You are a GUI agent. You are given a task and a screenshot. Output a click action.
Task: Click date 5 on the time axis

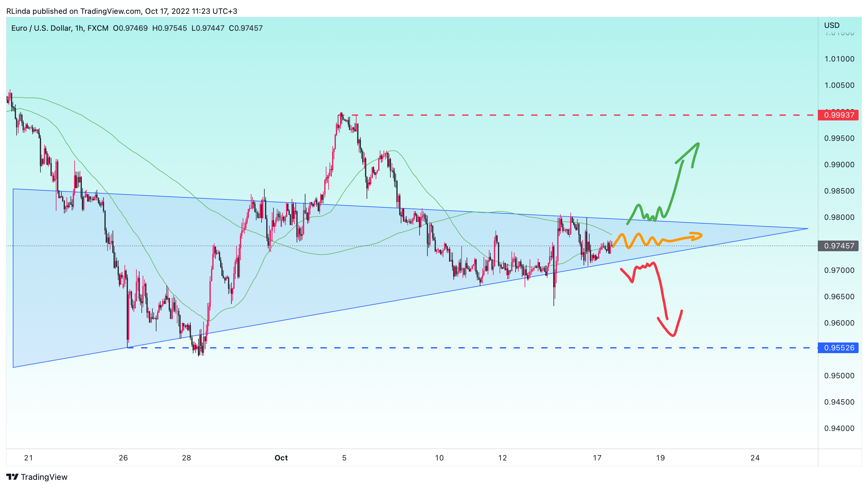point(344,458)
